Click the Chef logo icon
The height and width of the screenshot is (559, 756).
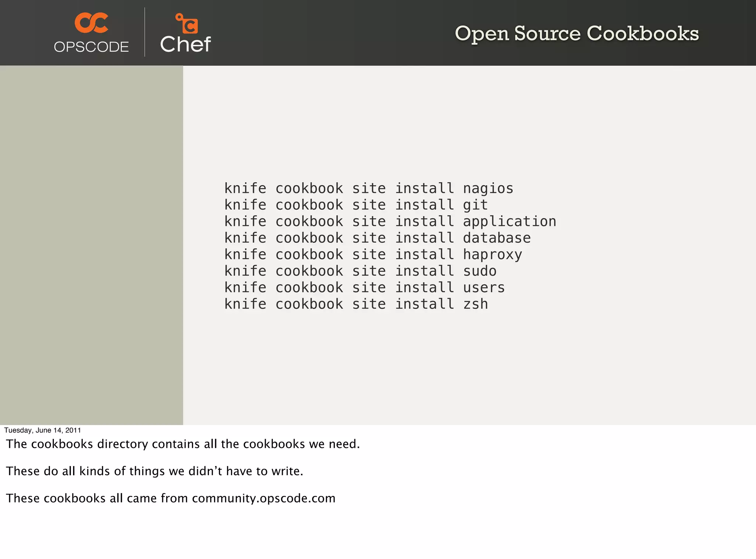pos(187,23)
